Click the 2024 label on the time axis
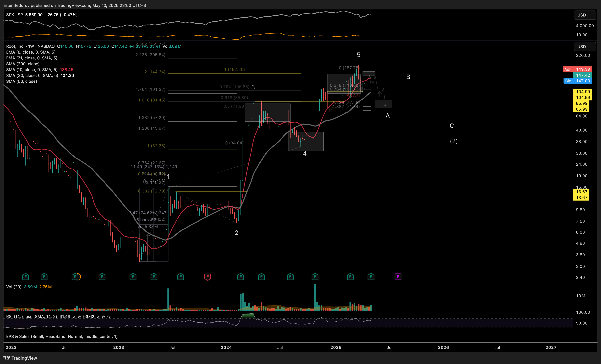 pos(226,348)
